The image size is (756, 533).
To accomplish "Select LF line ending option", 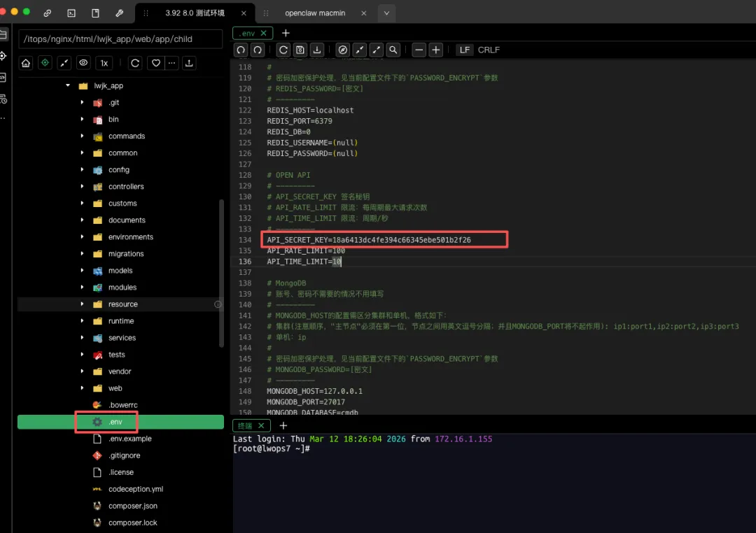I will click(465, 50).
